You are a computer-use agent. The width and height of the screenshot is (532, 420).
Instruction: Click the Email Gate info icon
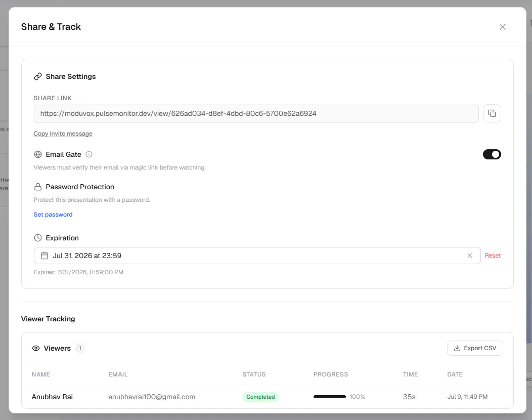coord(89,154)
